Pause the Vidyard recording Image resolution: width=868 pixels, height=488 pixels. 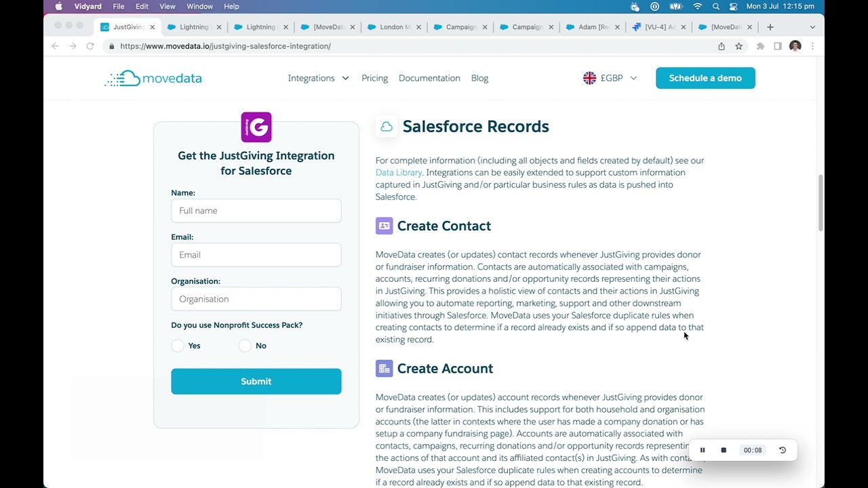point(703,450)
